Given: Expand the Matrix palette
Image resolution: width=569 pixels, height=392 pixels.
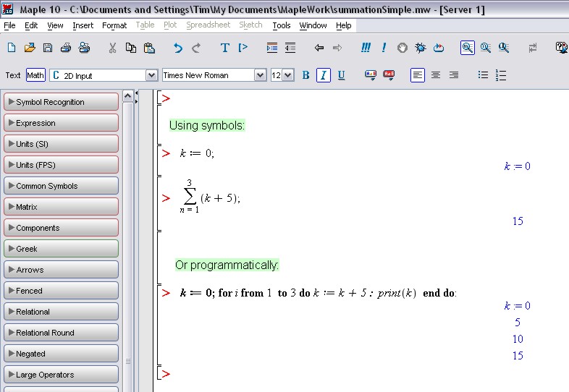Looking at the screenshot, I should [x=61, y=207].
